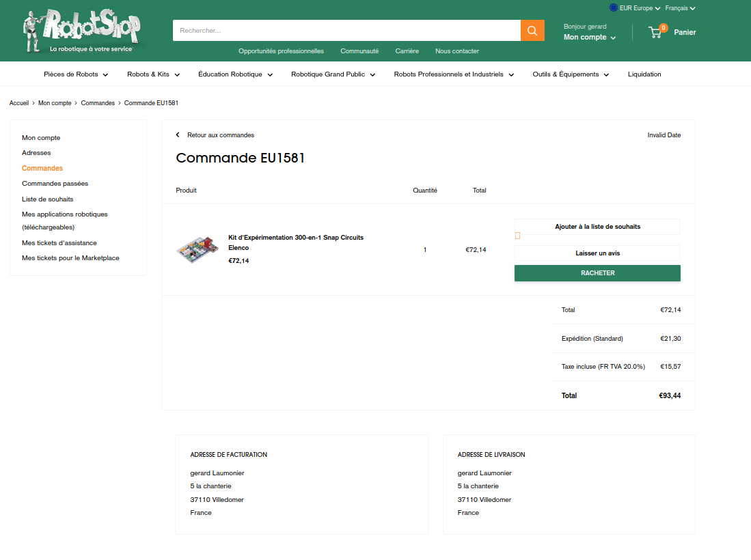Viewport: 751px width, 560px height.
Task: Open Adresses in the account sidebar
Action: point(36,153)
